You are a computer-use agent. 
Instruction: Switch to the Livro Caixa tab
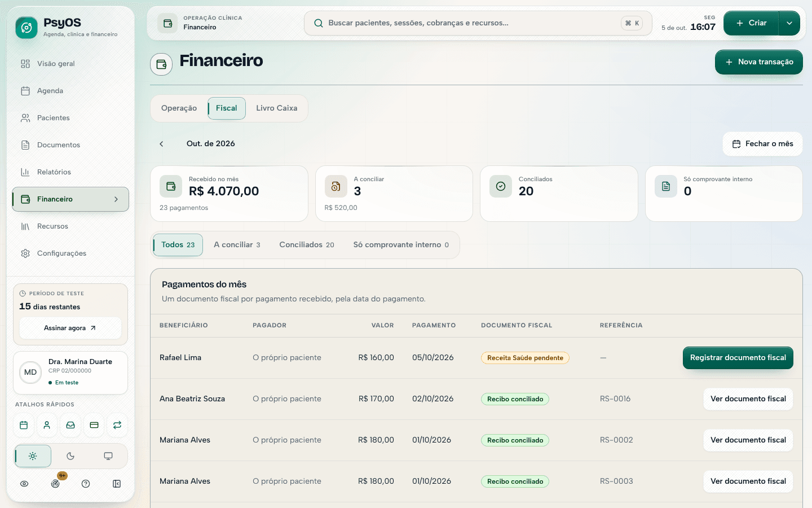click(x=276, y=108)
